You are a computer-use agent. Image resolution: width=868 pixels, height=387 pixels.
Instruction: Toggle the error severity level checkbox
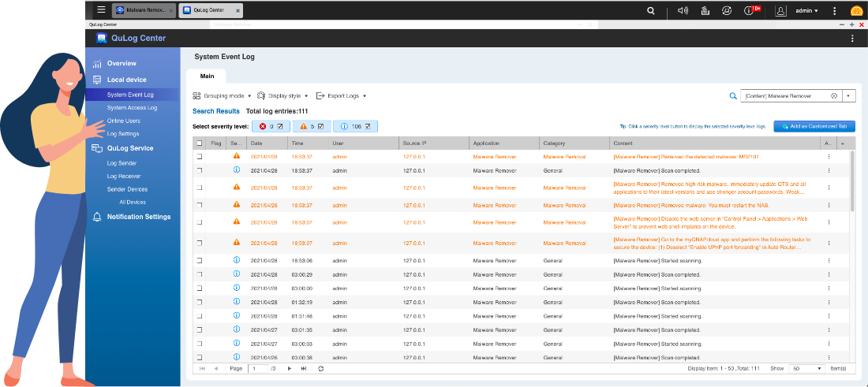coord(279,126)
